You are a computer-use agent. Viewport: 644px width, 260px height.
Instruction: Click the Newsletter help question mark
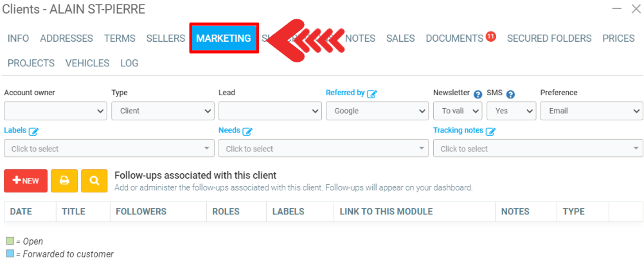[478, 94]
